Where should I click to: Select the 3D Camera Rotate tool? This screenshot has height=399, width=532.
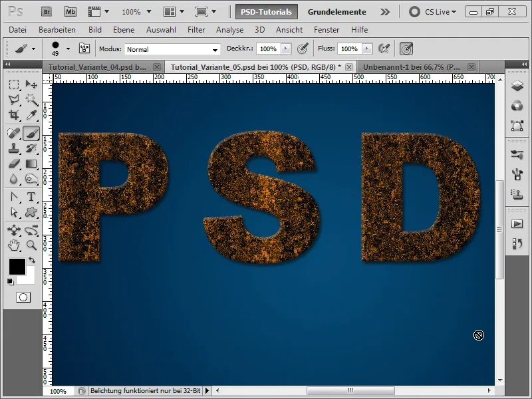click(31, 230)
